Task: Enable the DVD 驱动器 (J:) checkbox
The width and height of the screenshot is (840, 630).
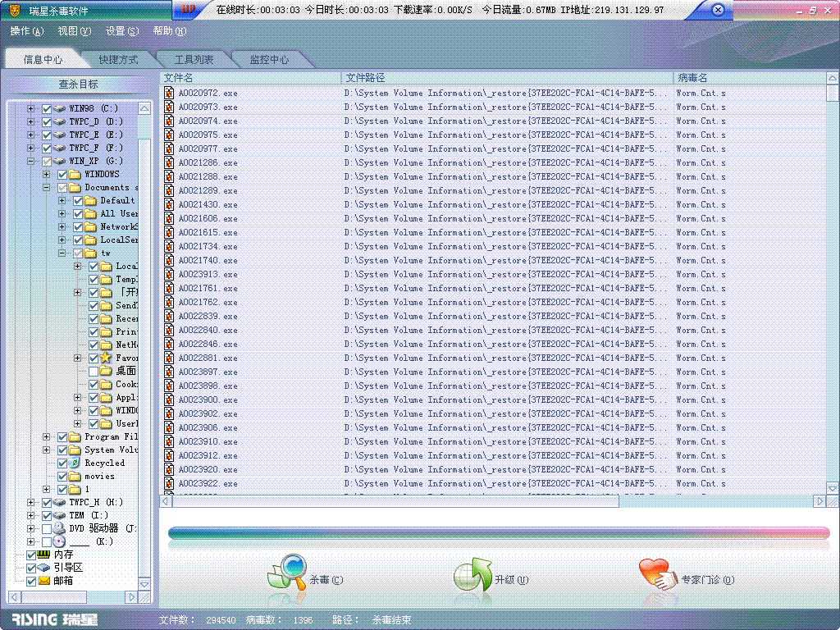Action: click(47, 529)
